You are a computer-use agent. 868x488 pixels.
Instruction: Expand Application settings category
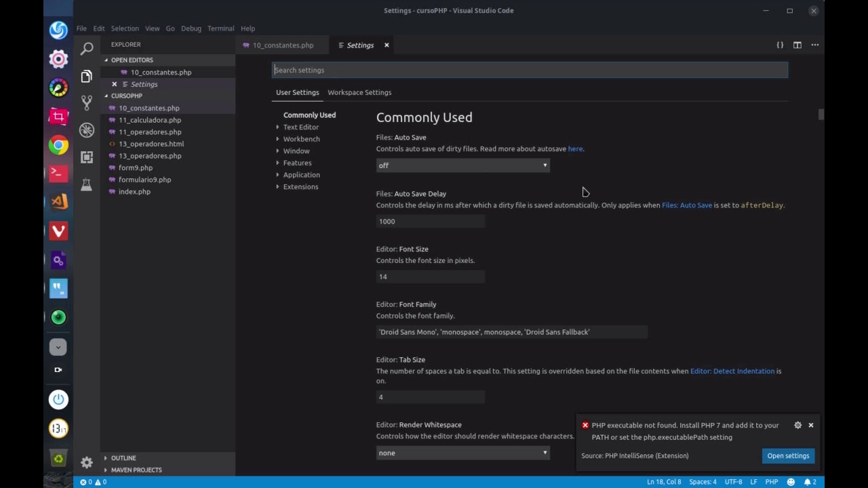301,175
